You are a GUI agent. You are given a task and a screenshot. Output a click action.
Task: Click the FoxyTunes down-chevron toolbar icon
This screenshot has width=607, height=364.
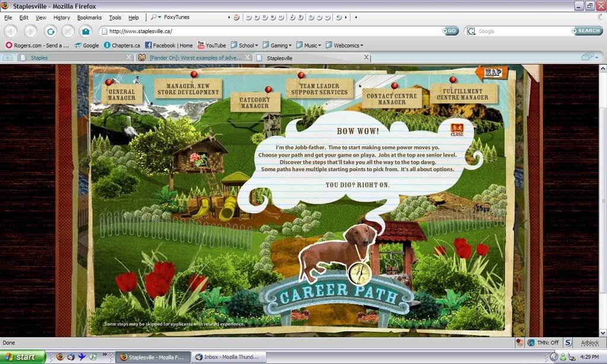pos(327,17)
